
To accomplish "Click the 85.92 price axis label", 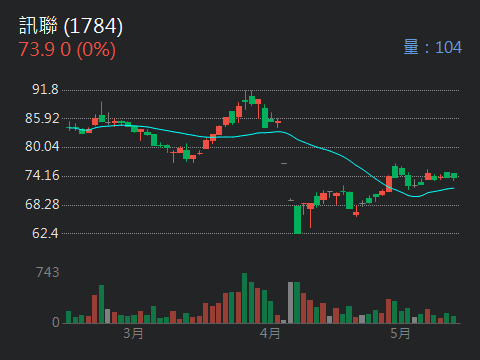I will (x=42, y=118).
